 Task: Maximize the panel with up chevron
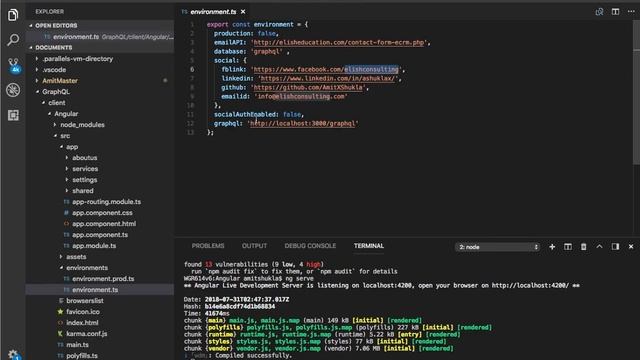click(x=599, y=247)
